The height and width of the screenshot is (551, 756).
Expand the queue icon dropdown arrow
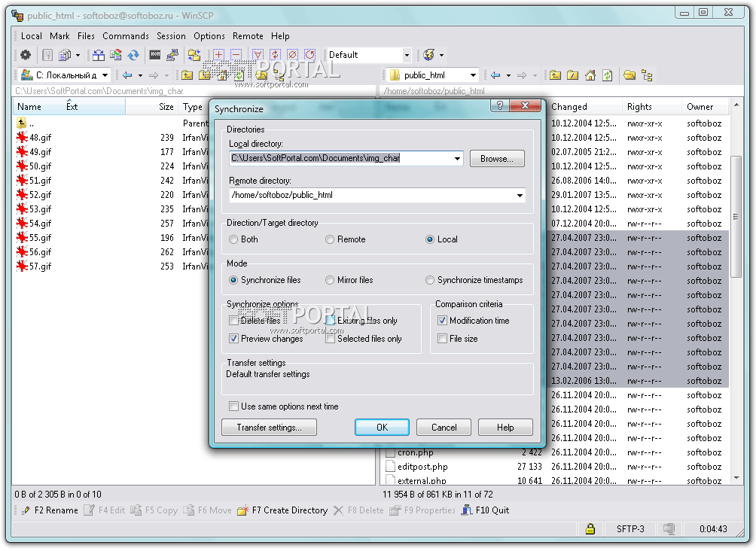pos(78,56)
